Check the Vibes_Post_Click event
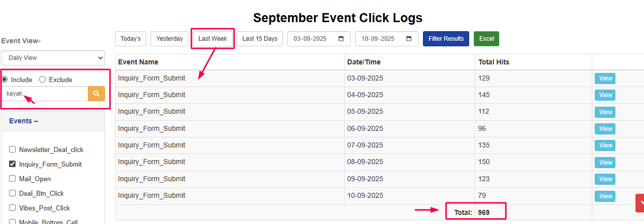Screen dimensions: 644x224 tap(13, 208)
